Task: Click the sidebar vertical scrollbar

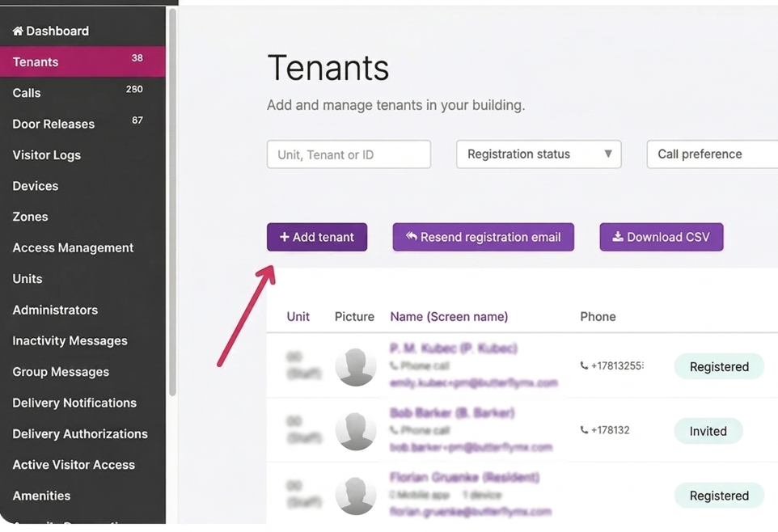Action: click(171, 202)
